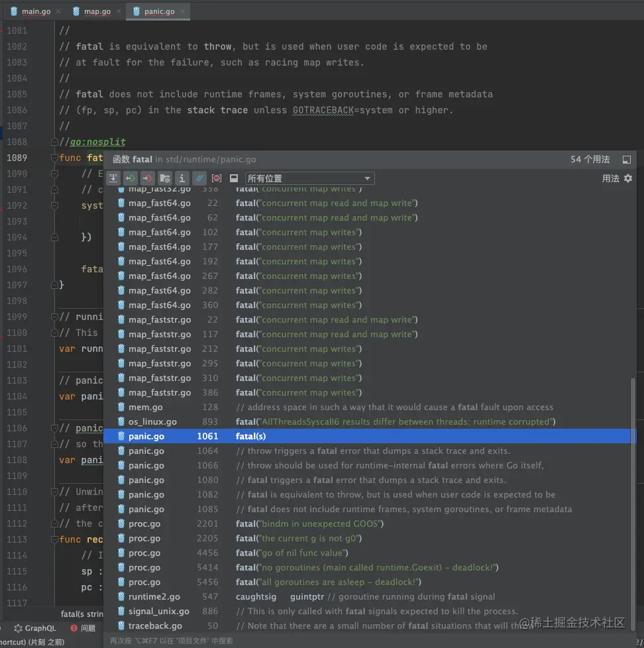
Task: Switch to the main.go tab
Action: tap(36, 11)
